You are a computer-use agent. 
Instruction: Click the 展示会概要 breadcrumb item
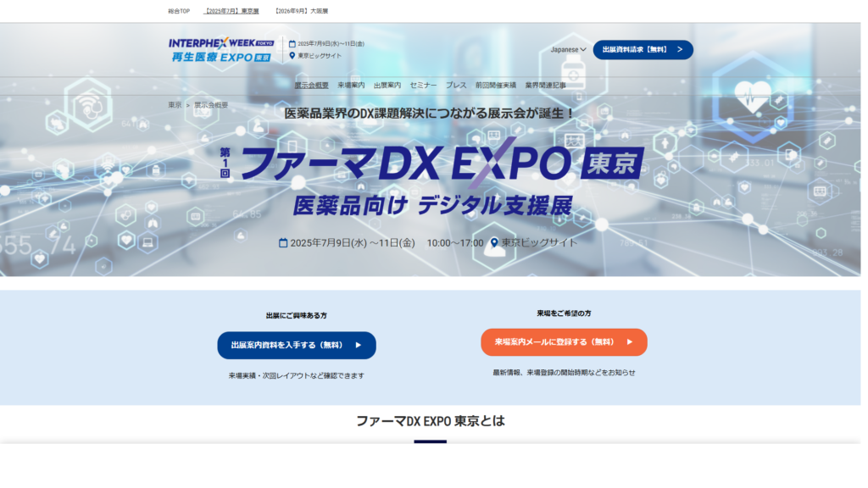pyautogui.click(x=211, y=105)
